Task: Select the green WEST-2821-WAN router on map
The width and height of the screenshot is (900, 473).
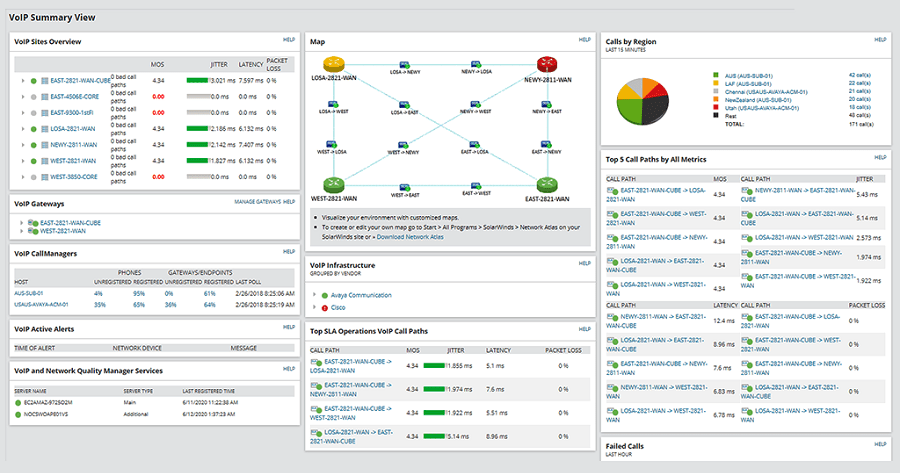Action: [335, 184]
